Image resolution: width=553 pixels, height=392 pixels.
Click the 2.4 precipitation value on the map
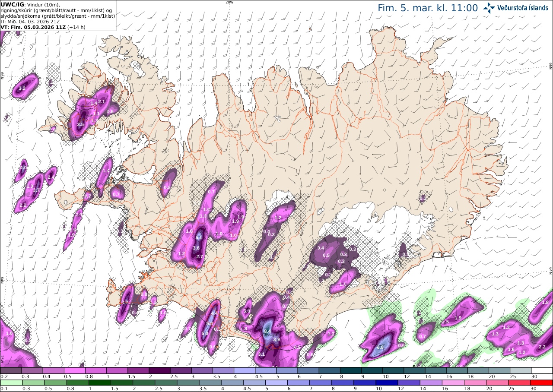coord(51,177)
